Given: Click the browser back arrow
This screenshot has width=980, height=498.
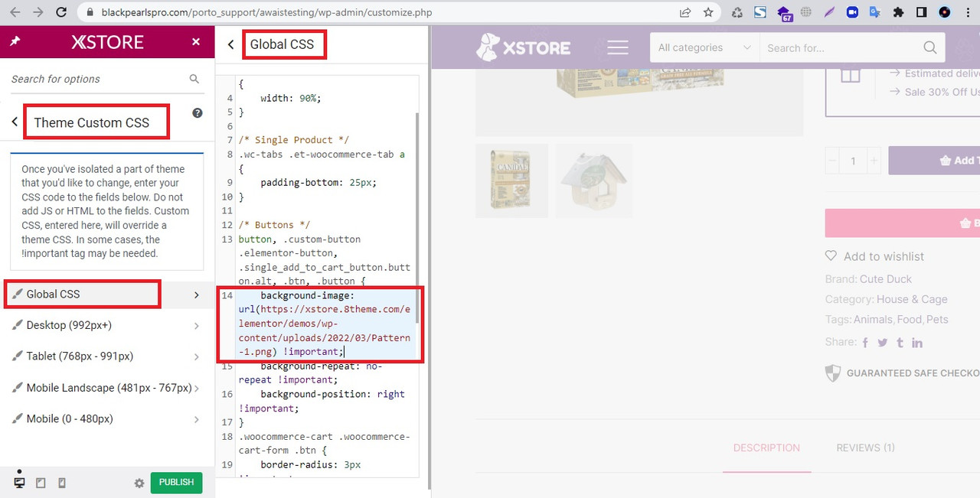Looking at the screenshot, I should tap(17, 12).
